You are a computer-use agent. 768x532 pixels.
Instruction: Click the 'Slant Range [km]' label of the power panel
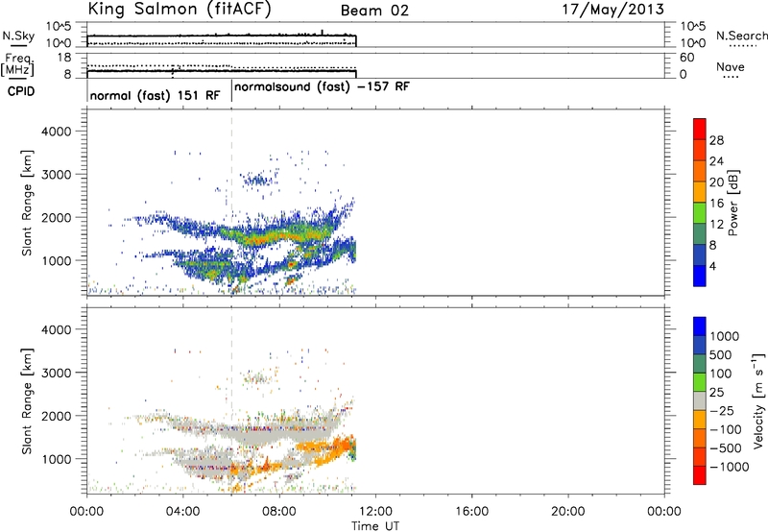27,203
